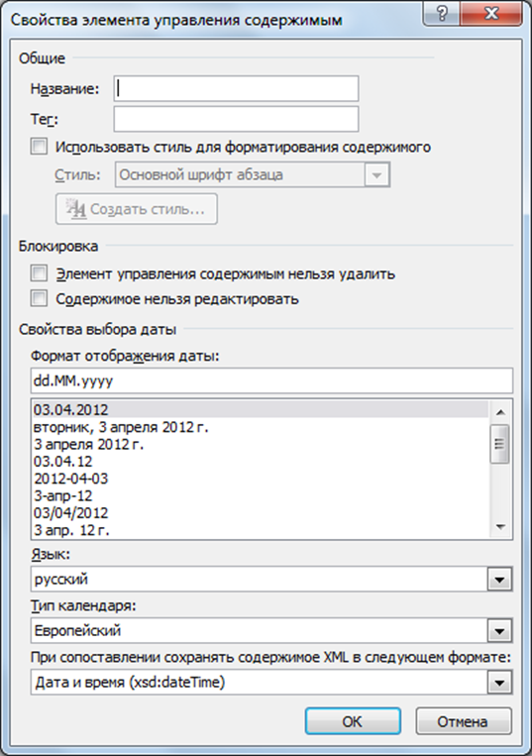Click the Отмена button

coord(463,721)
